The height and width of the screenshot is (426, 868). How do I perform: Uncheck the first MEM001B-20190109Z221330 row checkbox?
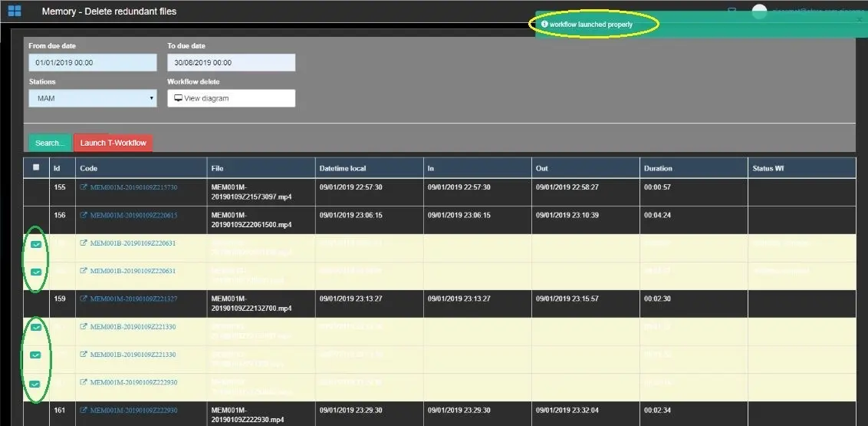pos(36,327)
